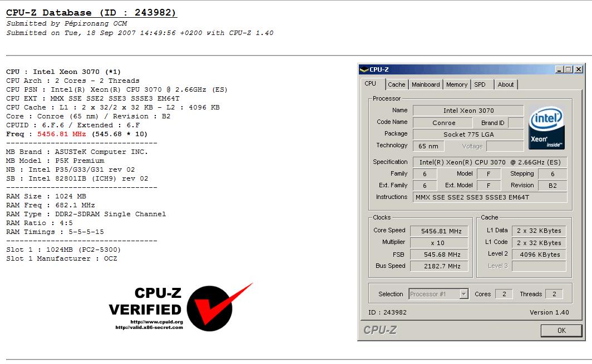The height and width of the screenshot is (364, 592).
Task: Click the 'Submitted by Pépironang OCM' line
Action: point(66,23)
